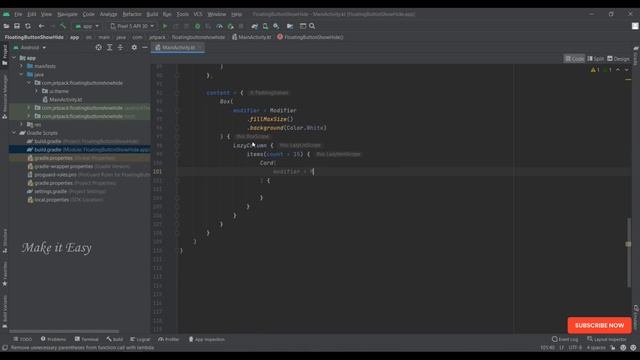Run the app with the green play icon

point(165,26)
